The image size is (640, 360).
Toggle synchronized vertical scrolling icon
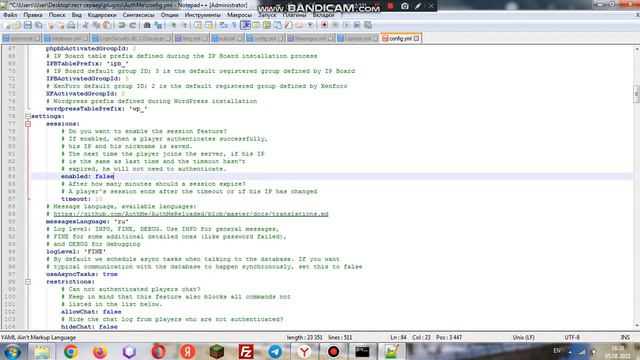(198, 25)
